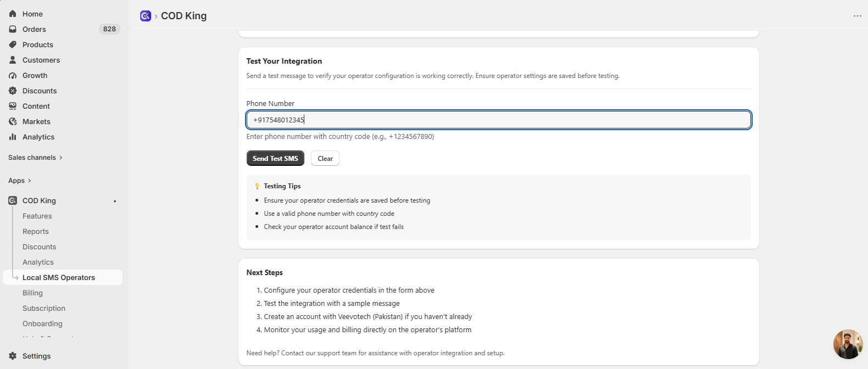
Task: Click the COD King app icon in sidebar
Action: (x=13, y=200)
